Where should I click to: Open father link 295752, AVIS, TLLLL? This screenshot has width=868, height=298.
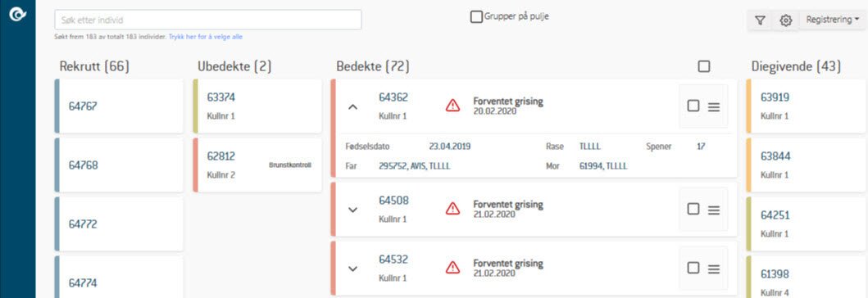415,165
